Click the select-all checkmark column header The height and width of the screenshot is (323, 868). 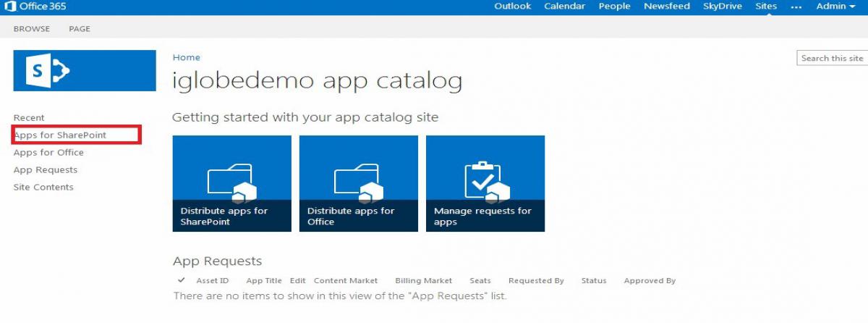point(181,280)
